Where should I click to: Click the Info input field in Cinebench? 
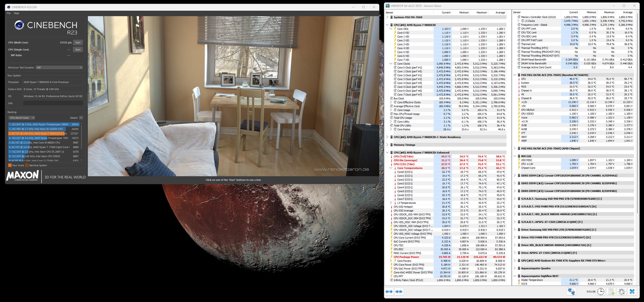pos(53,103)
